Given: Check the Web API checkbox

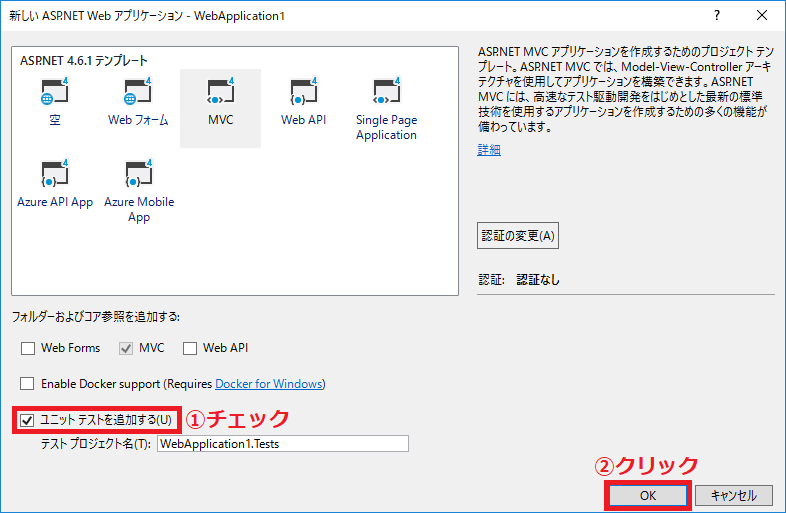Looking at the screenshot, I should 190,348.
